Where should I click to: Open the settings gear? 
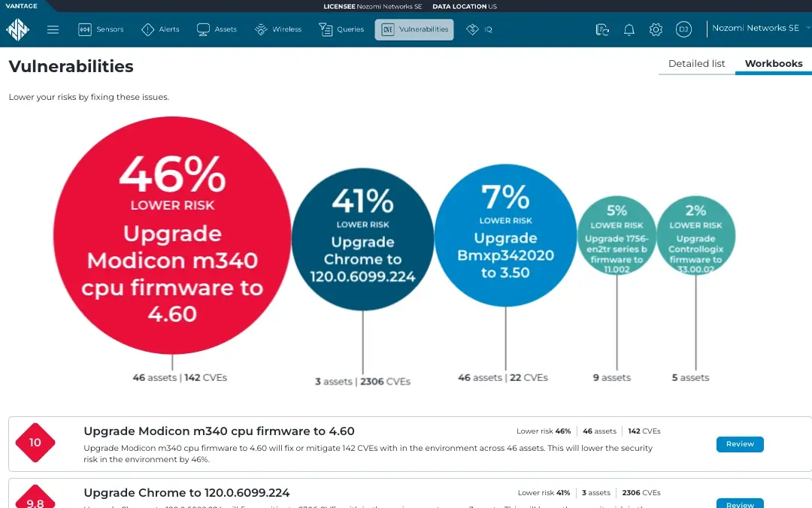pos(656,29)
